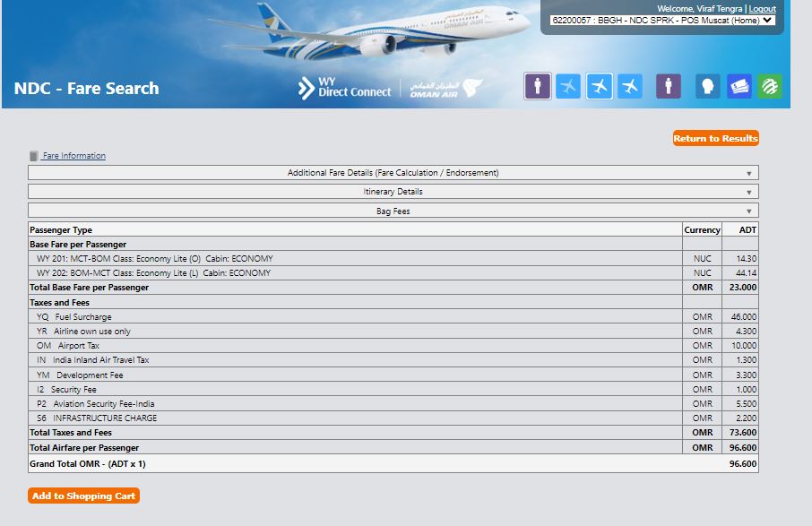Expand Additional Fare Details section
This screenshot has width=812, height=526.
(x=393, y=172)
